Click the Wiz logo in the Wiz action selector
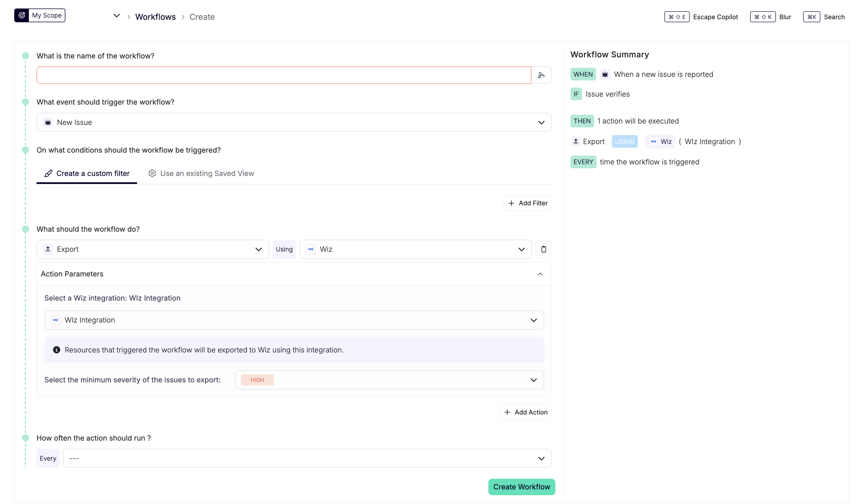Image resolution: width=863 pixels, height=504 pixels. (x=311, y=249)
